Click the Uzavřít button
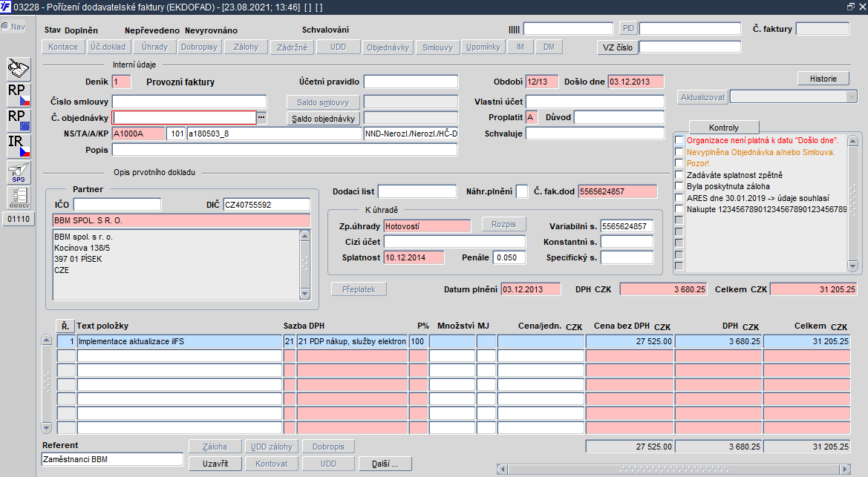Screen dimensions: 868x477 coord(215,464)
